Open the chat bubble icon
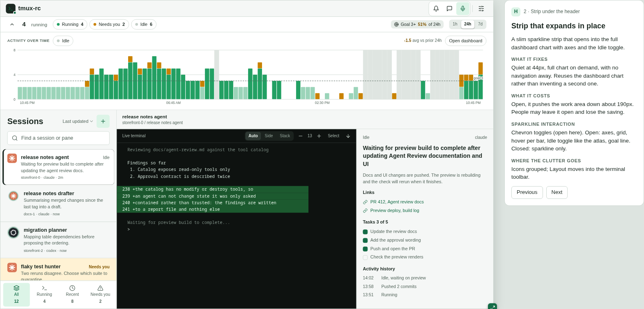This screenshot has height=309, width=644. [449, 8]
